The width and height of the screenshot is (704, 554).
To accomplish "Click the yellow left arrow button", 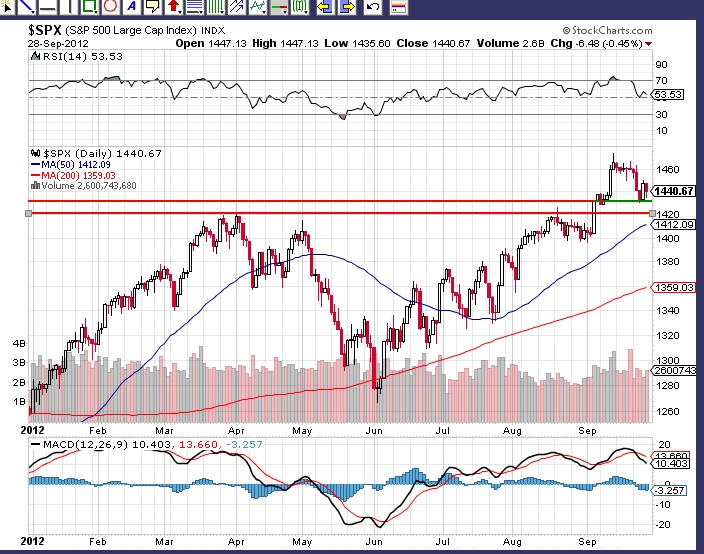I will [325, 7].
